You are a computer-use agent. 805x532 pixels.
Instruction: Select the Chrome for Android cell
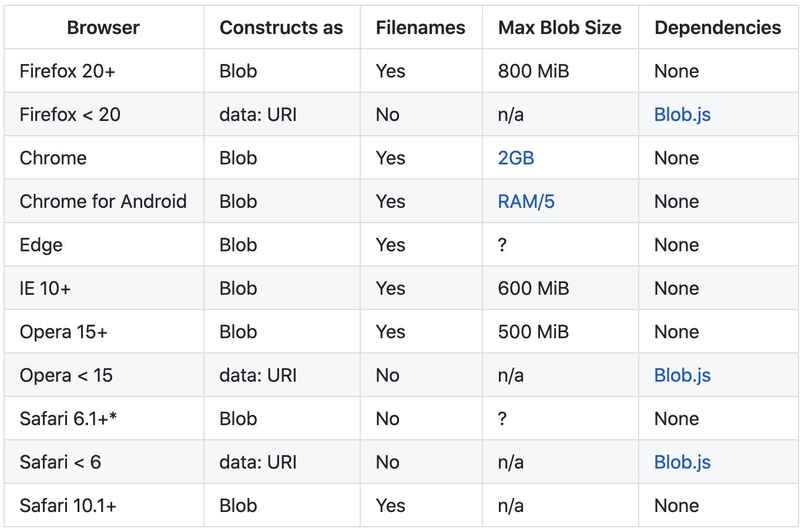tap(103, 201)
